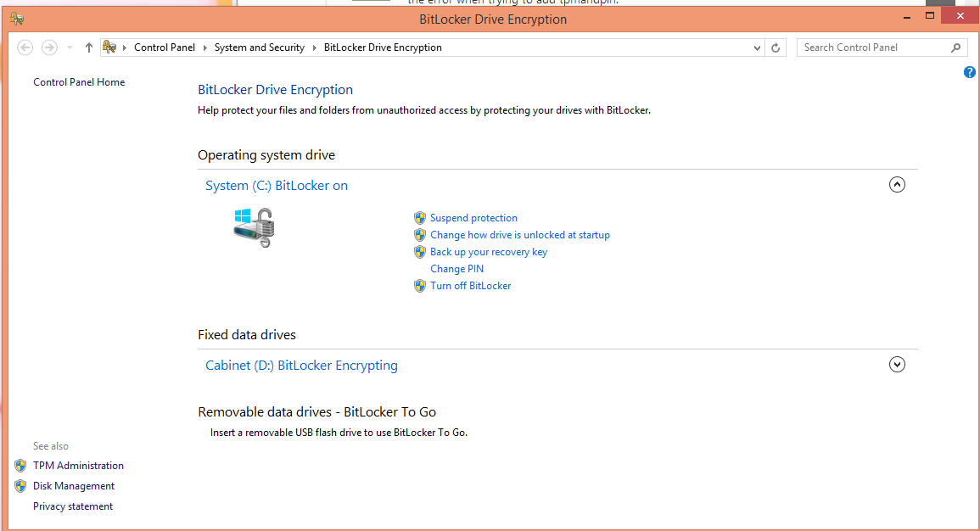The width and height of the screenshot is (980, 531).
Task: Click the blue Help question mark icon
Action: pyautogui.click(x=970, y=72)
